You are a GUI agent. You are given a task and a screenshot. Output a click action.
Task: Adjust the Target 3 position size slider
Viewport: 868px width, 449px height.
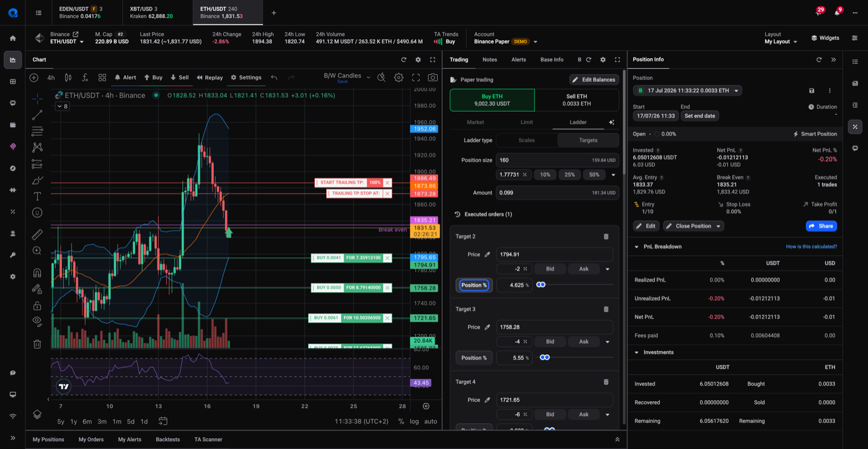click(x=544, y=358)
